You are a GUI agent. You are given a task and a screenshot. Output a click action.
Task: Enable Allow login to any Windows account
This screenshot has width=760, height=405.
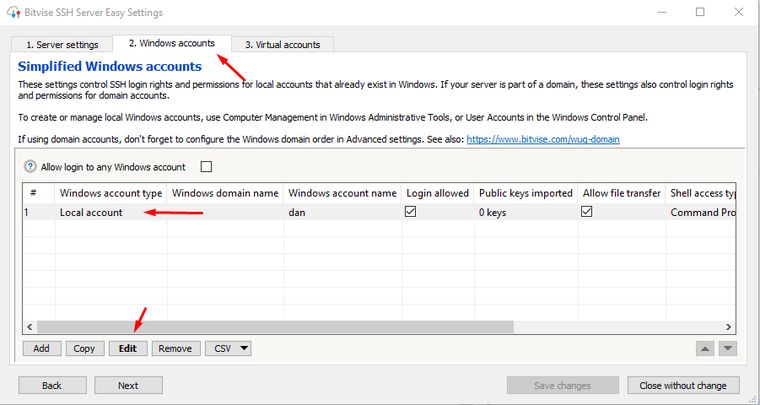[206, 167]
